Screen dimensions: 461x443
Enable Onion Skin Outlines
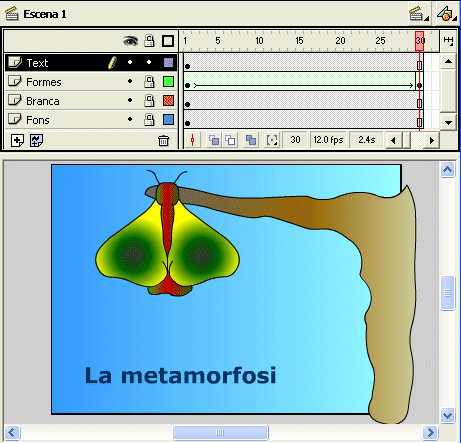pyautogui.click(x=230, y=140)
